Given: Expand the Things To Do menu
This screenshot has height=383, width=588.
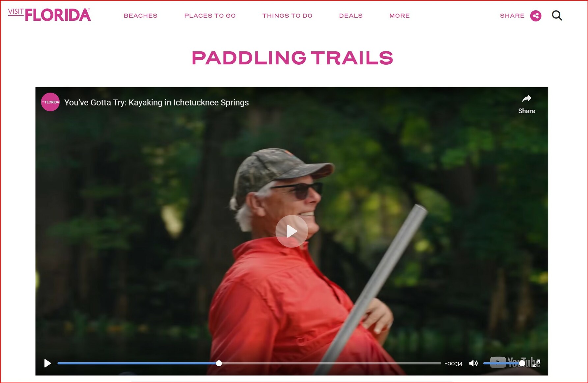Looking at the screenshot, I should tap(287, 16).
